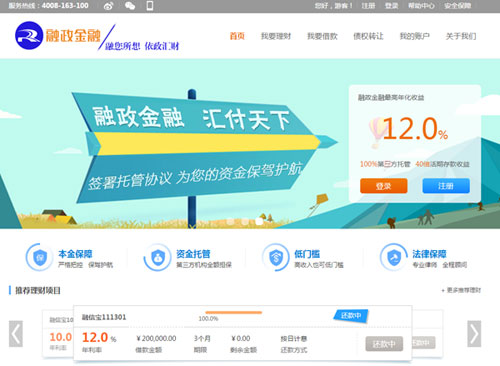
Task: Click the 12.0% annual yield figure in banner
Action: (x=415, y=129)
